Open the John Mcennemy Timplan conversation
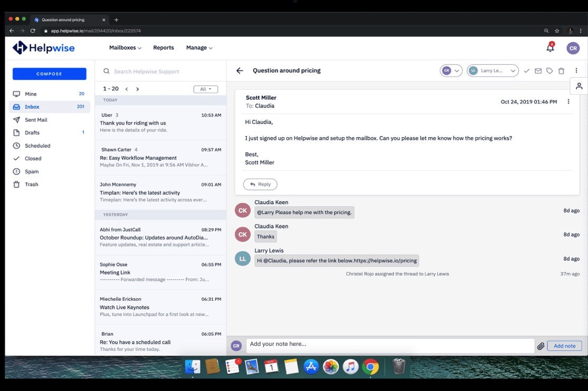 click(160, 192)
